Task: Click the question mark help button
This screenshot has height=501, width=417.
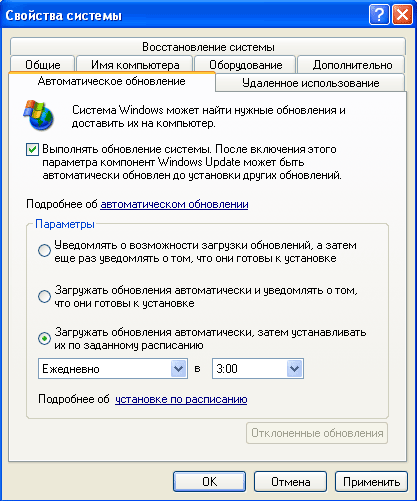Action: pos(379,15)
